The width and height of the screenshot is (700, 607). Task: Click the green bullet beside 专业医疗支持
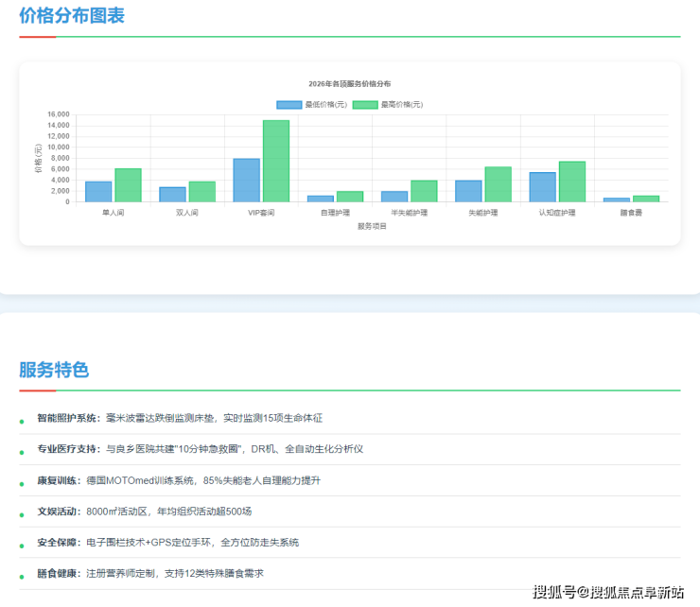(22, 452)
